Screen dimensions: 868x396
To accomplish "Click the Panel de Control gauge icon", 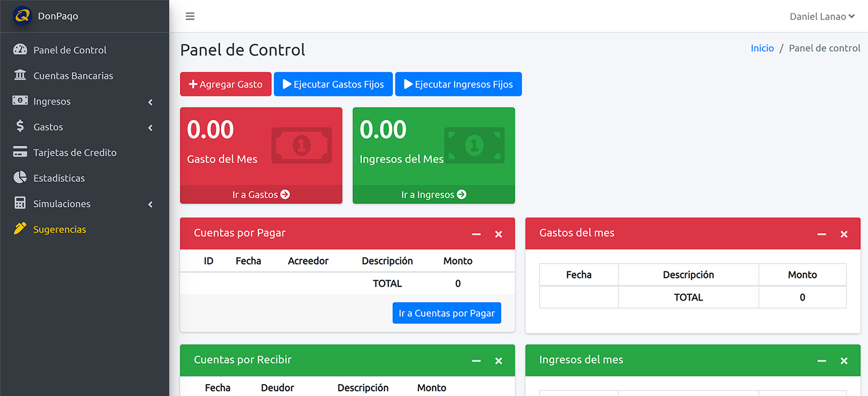I will [20, 49].
